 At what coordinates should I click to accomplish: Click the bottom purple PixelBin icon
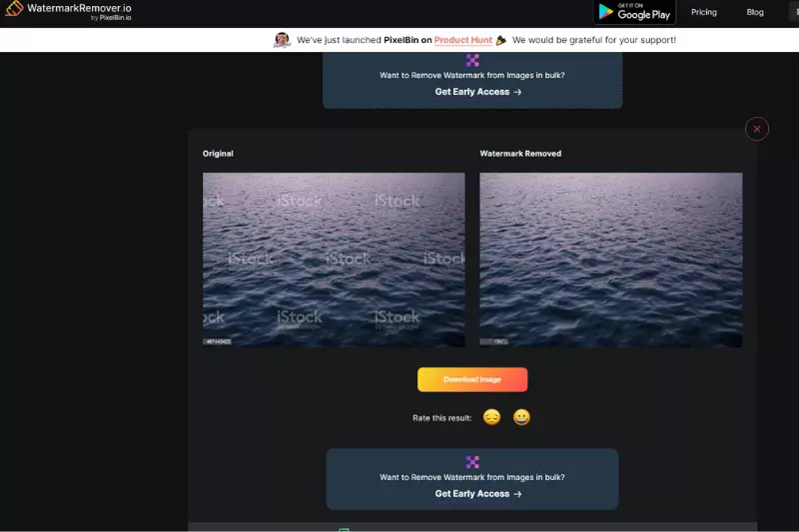tap(472, 462)
